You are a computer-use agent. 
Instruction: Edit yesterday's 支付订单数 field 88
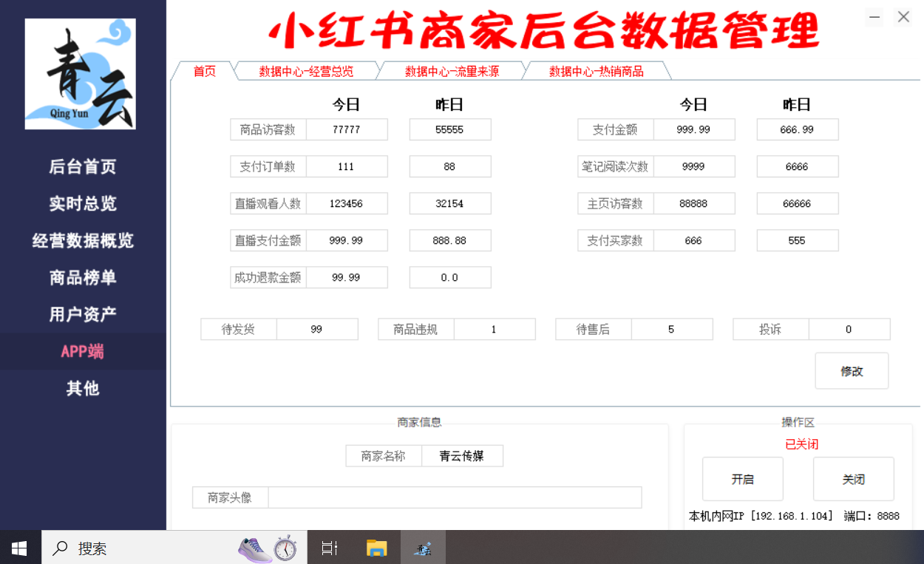point(450,166)
